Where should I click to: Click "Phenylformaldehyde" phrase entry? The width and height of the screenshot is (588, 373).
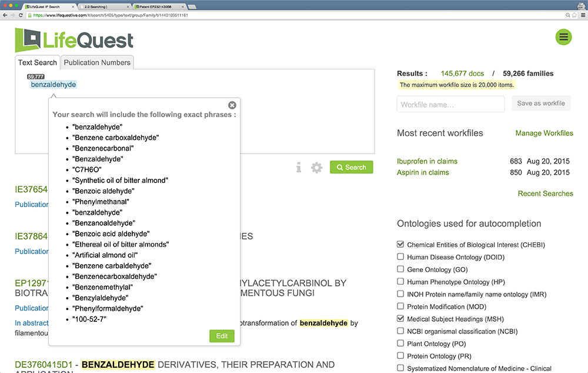tap(108, 308)
